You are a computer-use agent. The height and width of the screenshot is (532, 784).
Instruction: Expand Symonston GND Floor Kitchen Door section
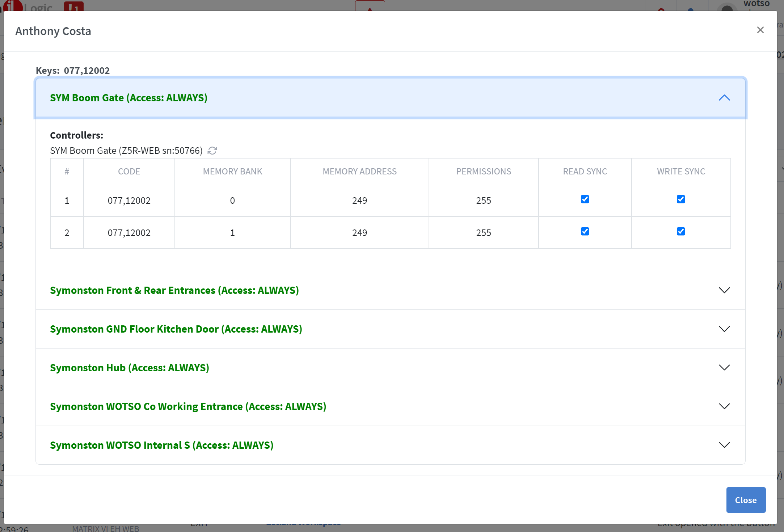(176, 329)
